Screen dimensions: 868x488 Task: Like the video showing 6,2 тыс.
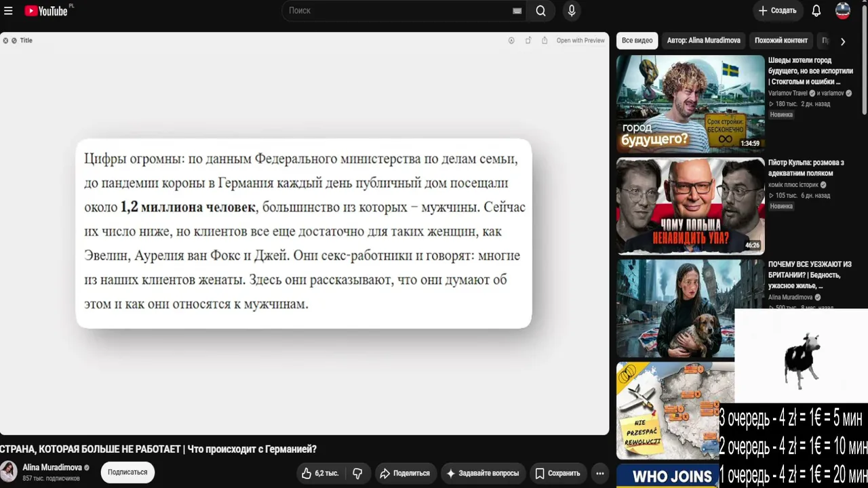(x=320, y=473)
